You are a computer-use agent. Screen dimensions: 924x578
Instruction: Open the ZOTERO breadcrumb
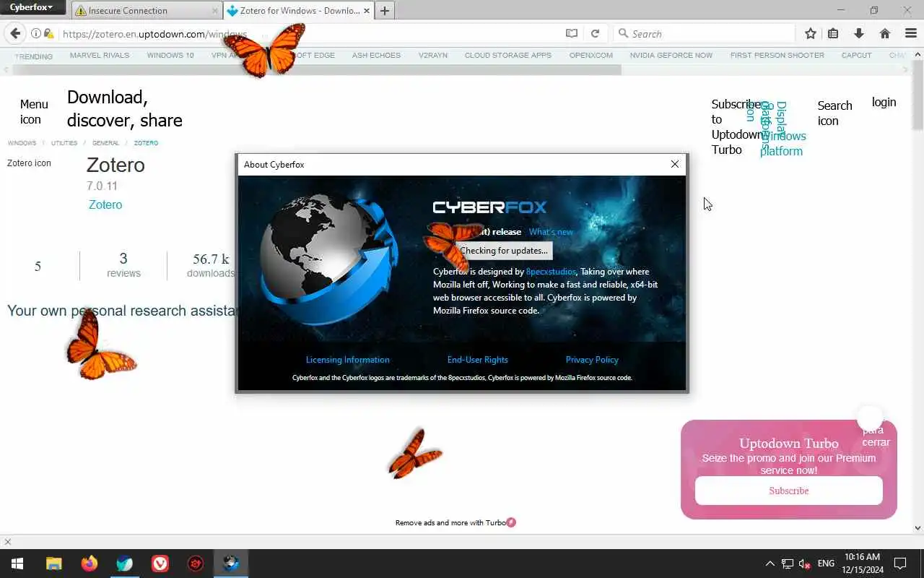(146, 143)
